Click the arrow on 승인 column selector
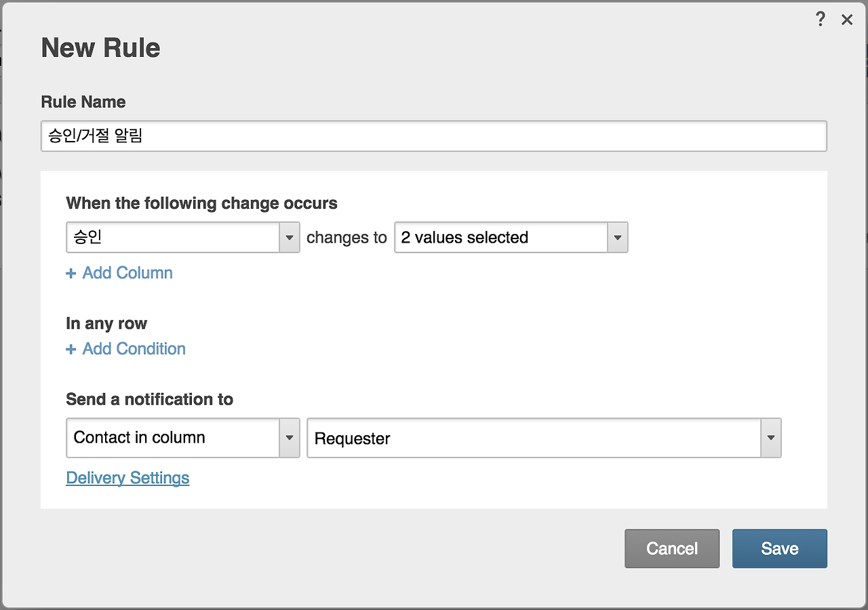Image resolution: width=868 pixels, height=610 pixels. 290,238
